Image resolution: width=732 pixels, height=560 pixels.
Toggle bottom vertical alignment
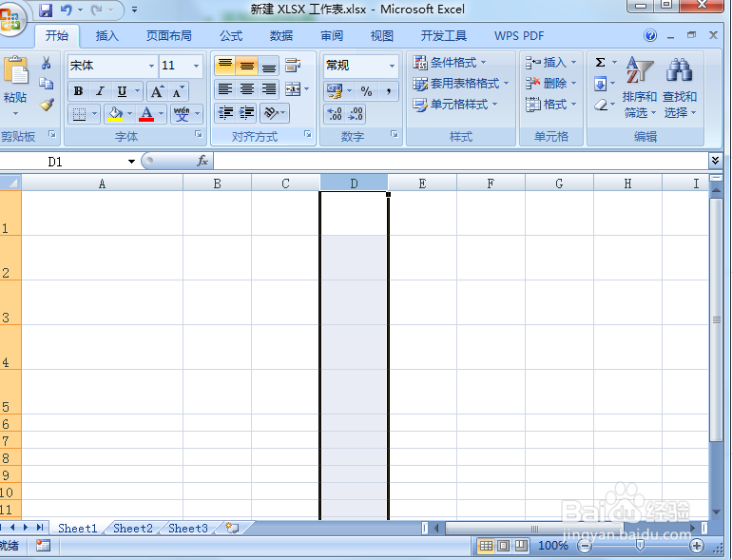coord(268,66)
